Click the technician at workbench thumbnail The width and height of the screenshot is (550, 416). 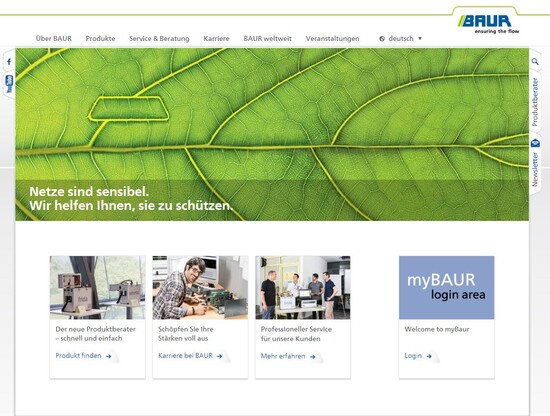tap(200, 288)
